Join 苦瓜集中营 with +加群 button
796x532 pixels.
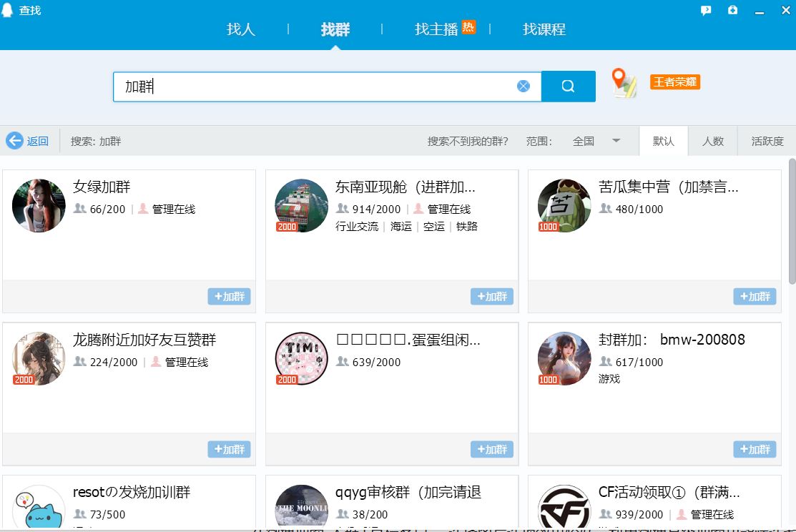pos(755,297)
